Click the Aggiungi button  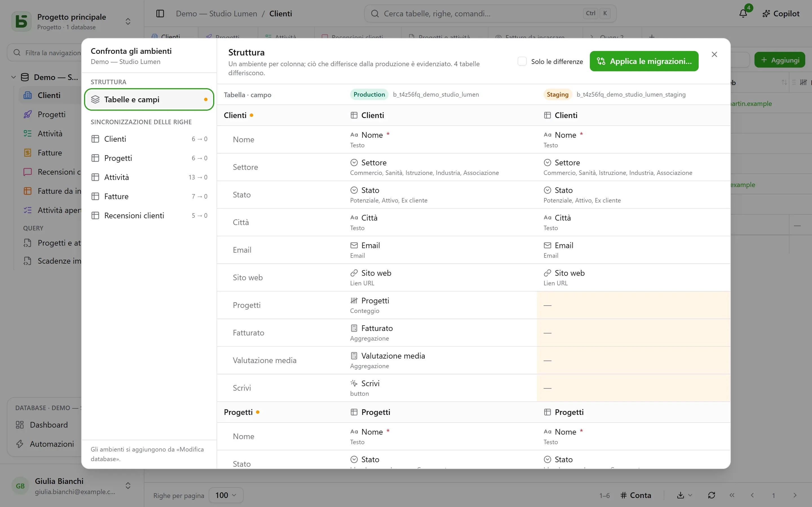780,60
